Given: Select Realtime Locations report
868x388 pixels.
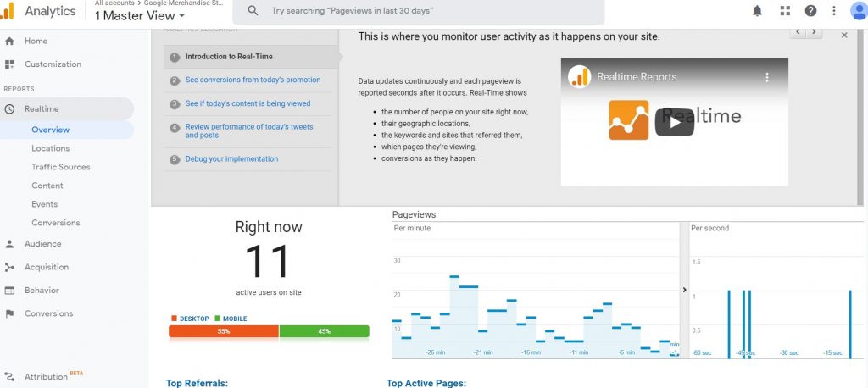Looking at the screenshot, I should 50,148.
